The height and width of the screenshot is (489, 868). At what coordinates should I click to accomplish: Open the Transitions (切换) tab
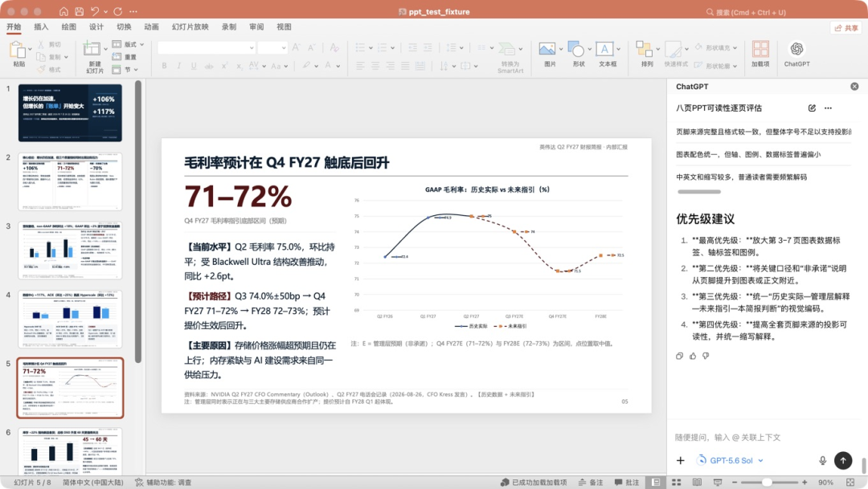(x=124, y=27)
